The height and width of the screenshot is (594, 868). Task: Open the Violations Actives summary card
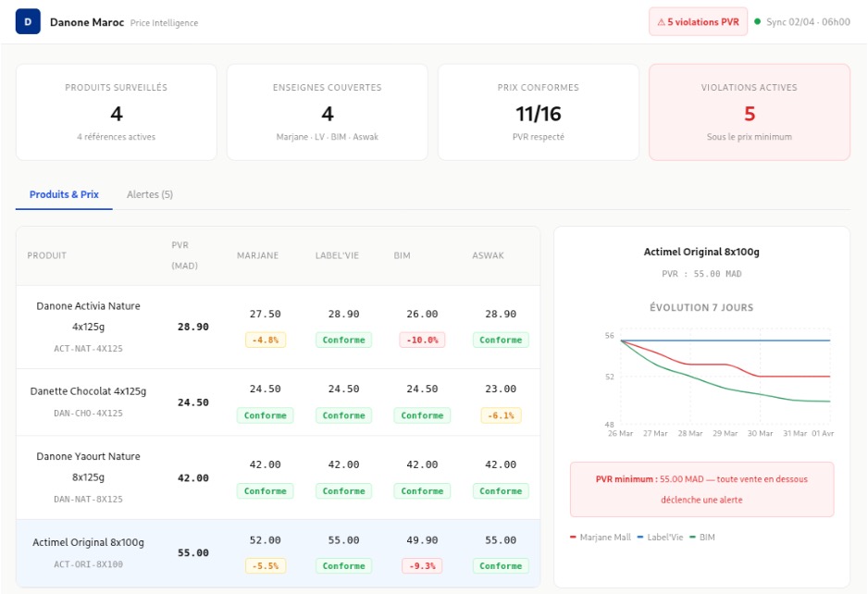[749, 112]
